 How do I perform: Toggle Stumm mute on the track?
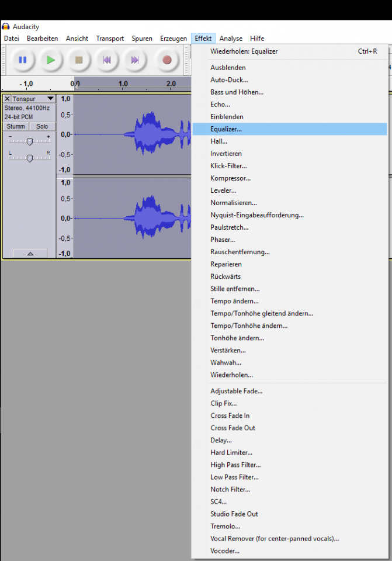pyautogui.click(x=16, y=126)
